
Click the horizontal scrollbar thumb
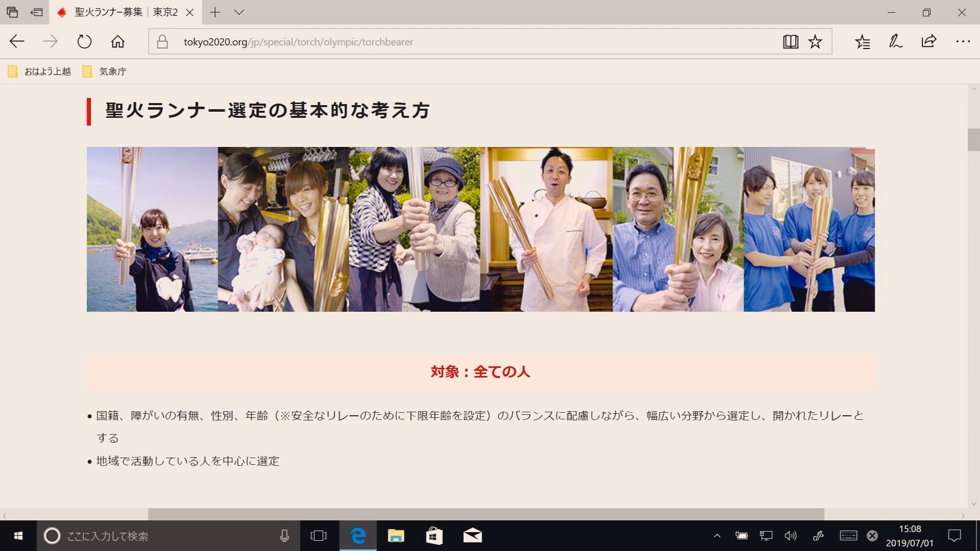tap(486, 514)
